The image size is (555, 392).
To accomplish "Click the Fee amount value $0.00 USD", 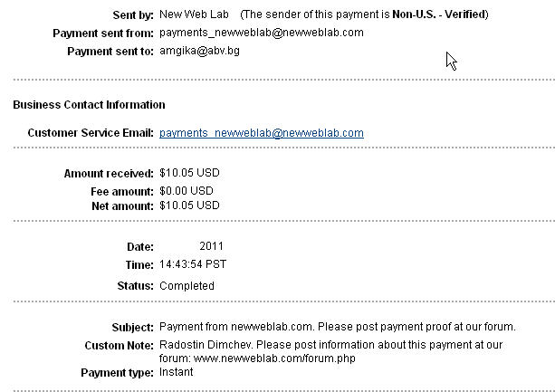I will [x=186, y=191].
